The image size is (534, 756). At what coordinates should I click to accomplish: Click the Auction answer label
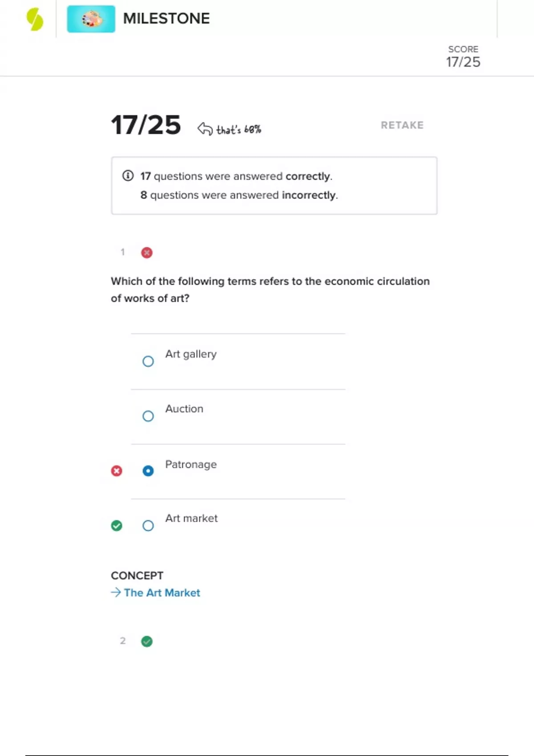coord(184,409)
